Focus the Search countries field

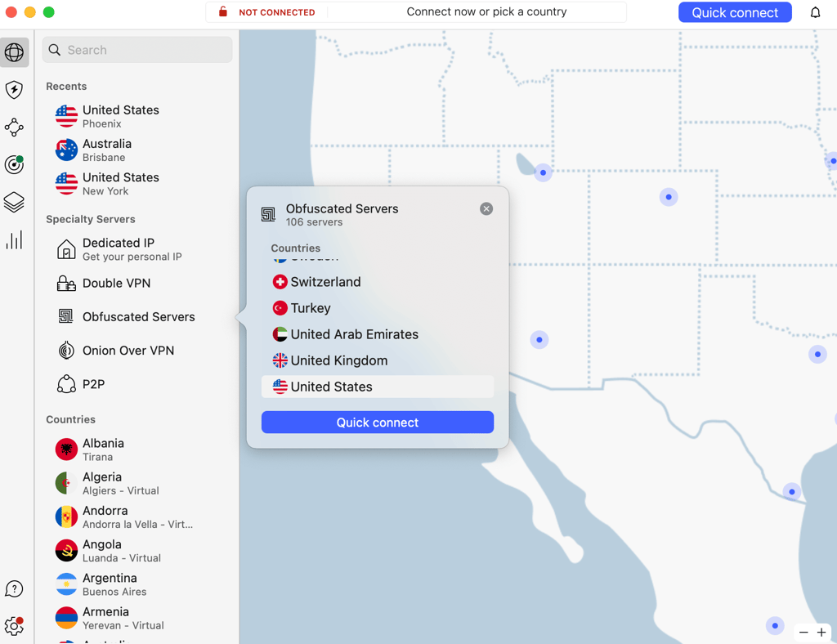click(x=137, y=50)
